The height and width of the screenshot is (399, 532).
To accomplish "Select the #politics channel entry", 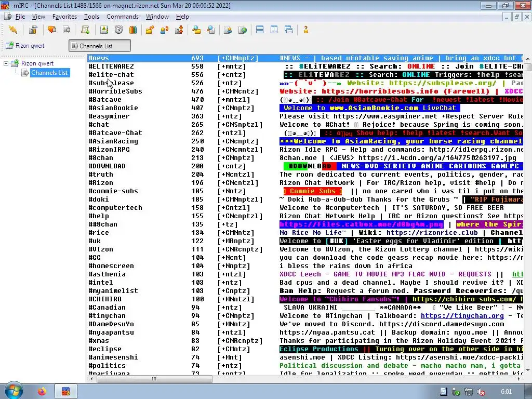I will 305,366.
